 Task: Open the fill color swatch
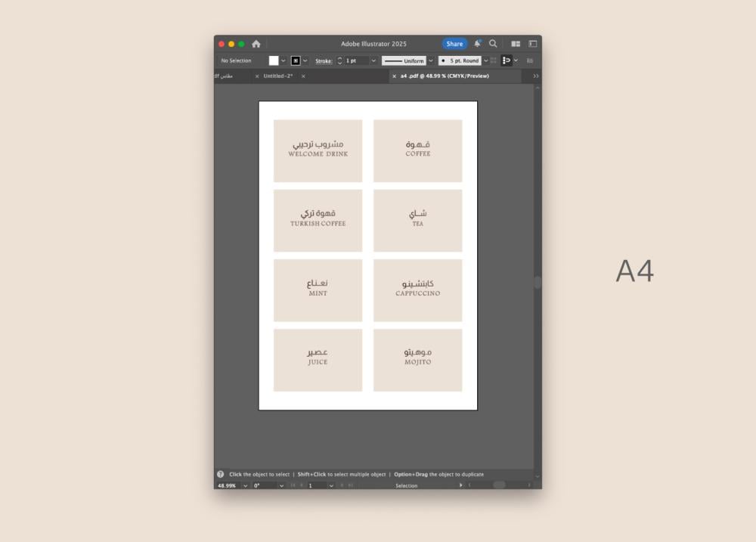(274, 60)
